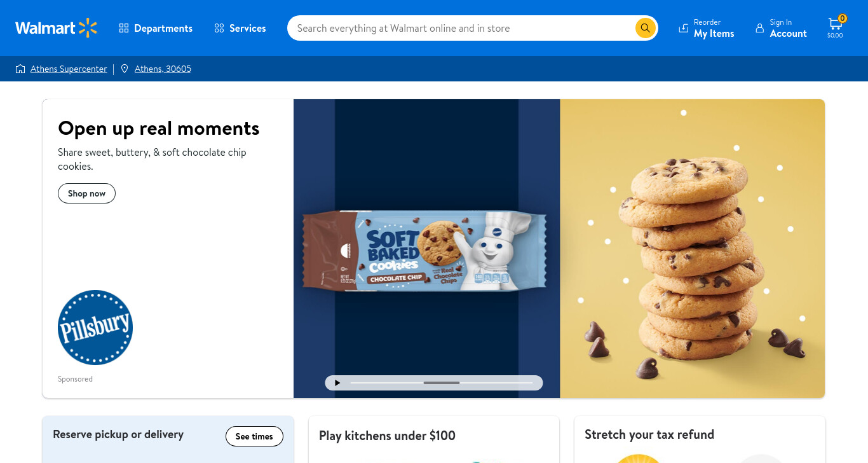This screenshot has height=463, width=868.
Task: Open the Departments menu
Action: coord(156,28)
